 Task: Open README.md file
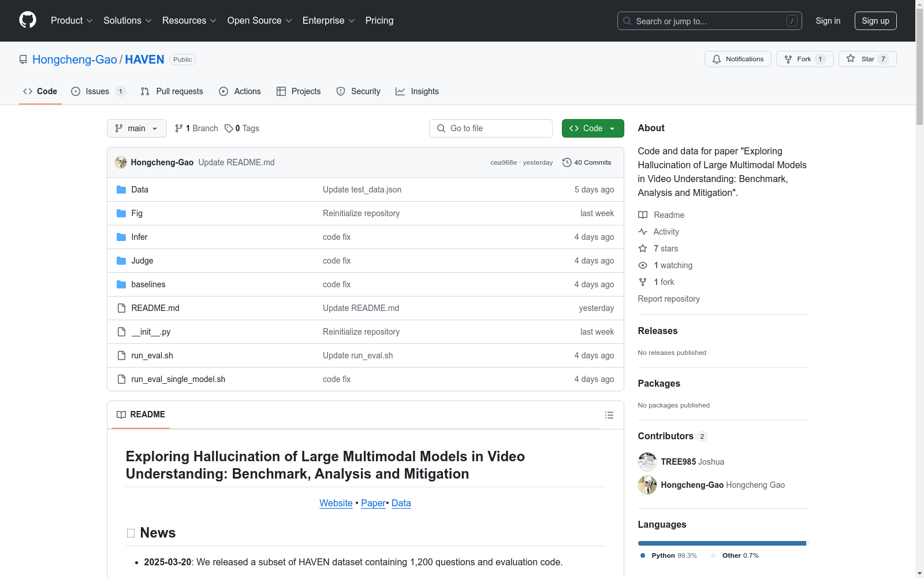[155, 308]
